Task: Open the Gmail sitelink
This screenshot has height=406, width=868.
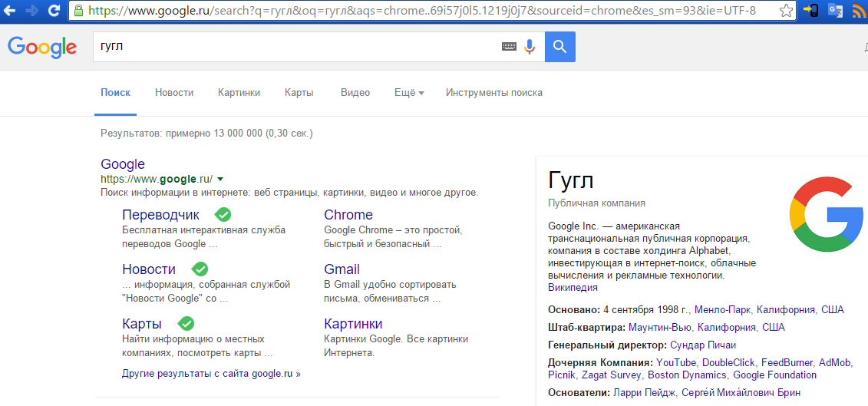Action: 342,269
